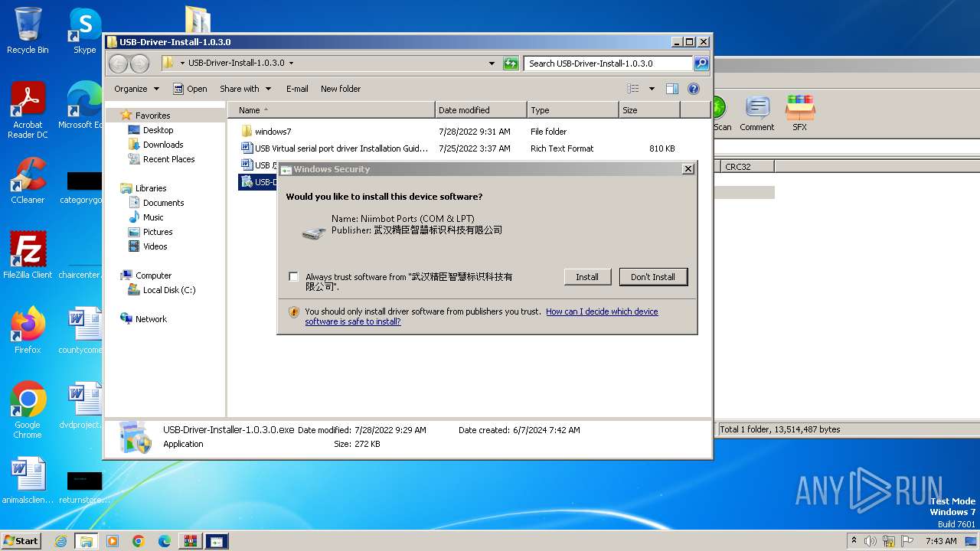Open the Firefox desktop icon

pyautogui.click(x=28, y=330)
